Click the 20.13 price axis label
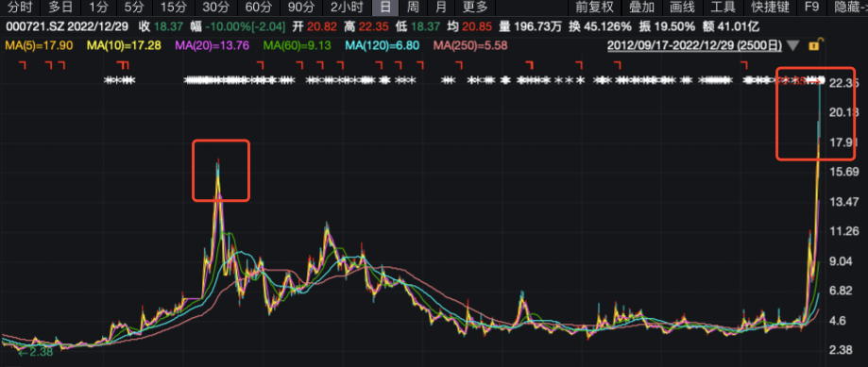 [x=844, y=112]
